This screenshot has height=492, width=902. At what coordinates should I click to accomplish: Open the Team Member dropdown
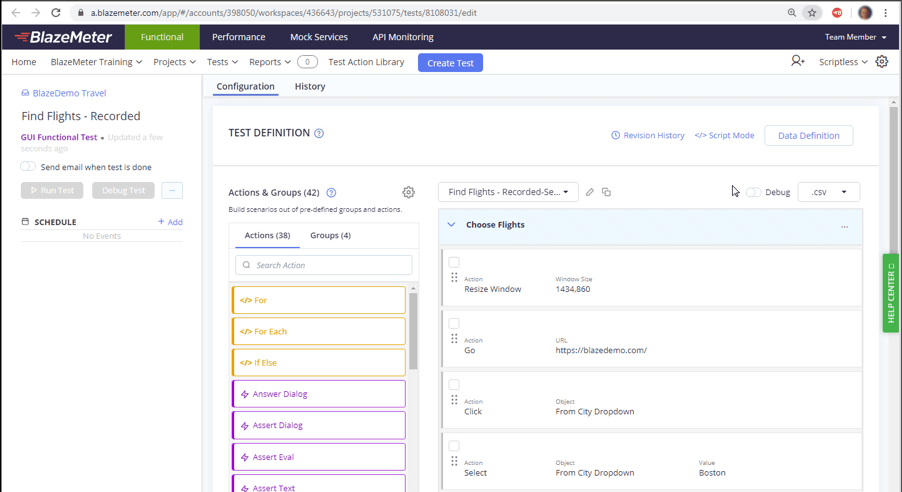(855, 37)
